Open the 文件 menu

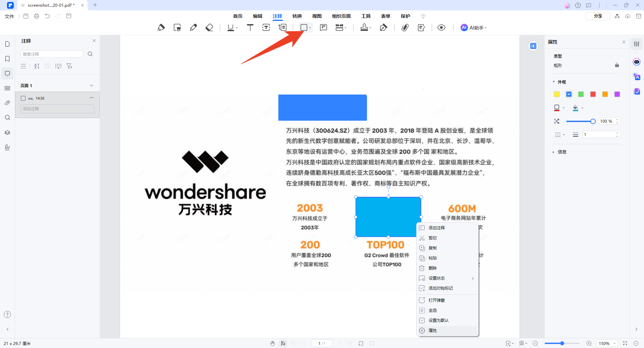click(9, 16)
